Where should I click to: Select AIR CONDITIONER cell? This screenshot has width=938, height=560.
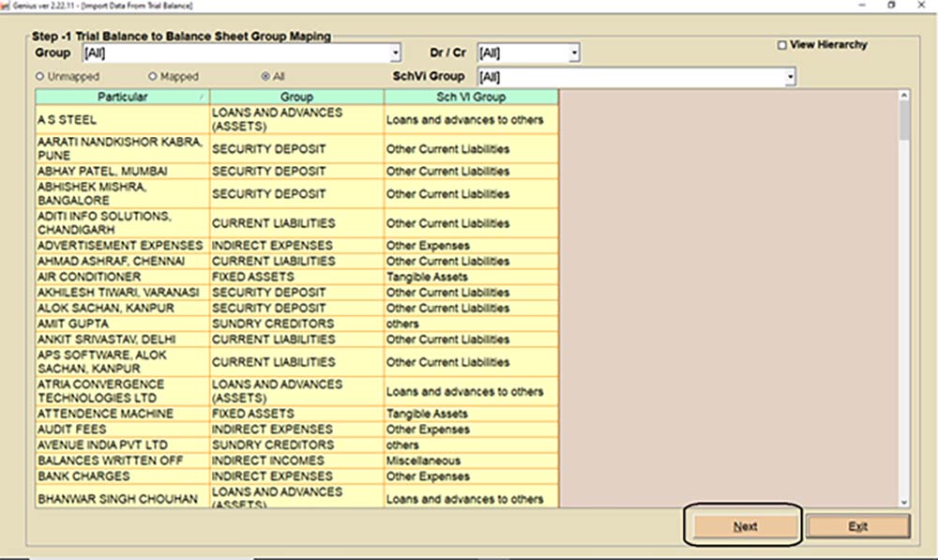[x=123, y=277]
